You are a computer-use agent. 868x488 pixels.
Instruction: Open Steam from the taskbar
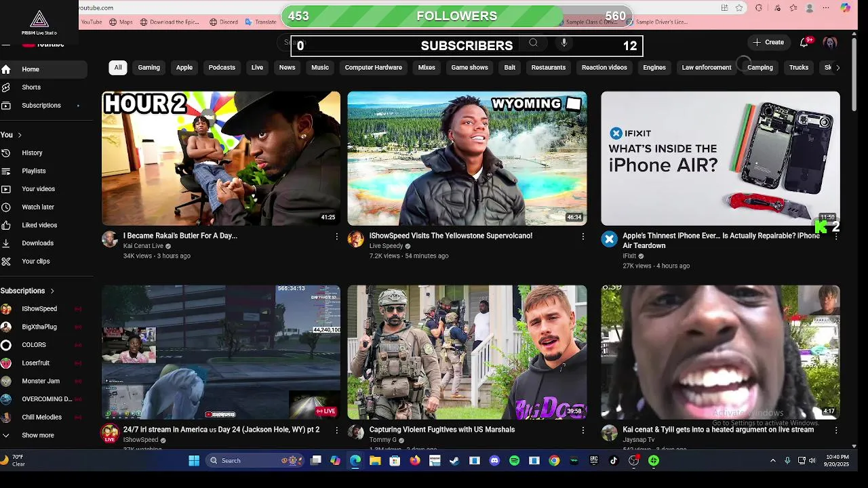[454, 461]
